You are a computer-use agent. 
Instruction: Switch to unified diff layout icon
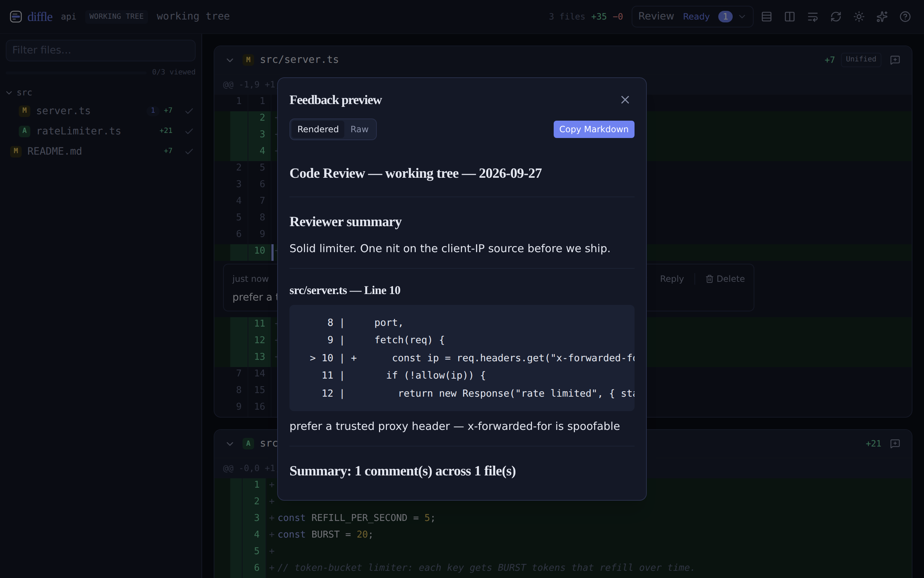(767, 17)
